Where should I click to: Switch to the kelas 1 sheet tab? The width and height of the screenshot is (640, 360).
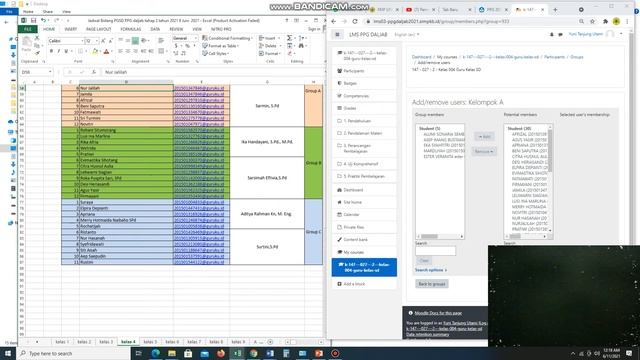coord(62,342)
